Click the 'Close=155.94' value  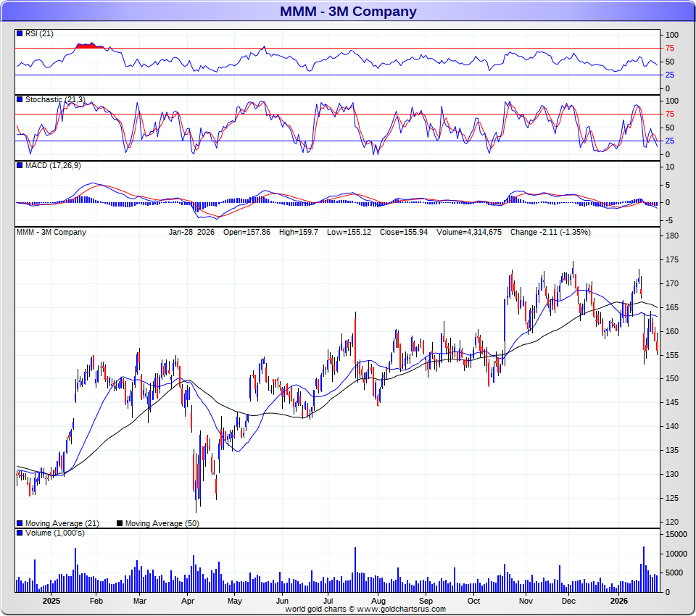coord(404,232)
